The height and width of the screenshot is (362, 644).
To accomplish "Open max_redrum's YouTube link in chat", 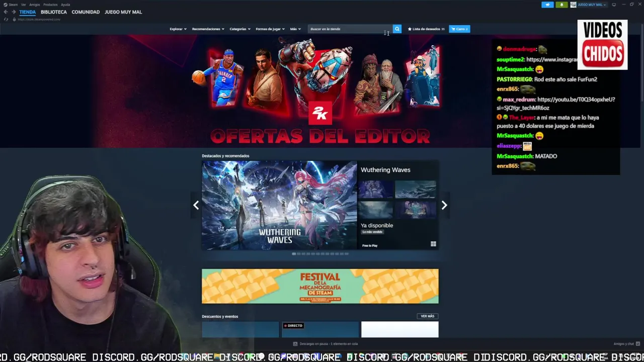I will tap(556, 104).
